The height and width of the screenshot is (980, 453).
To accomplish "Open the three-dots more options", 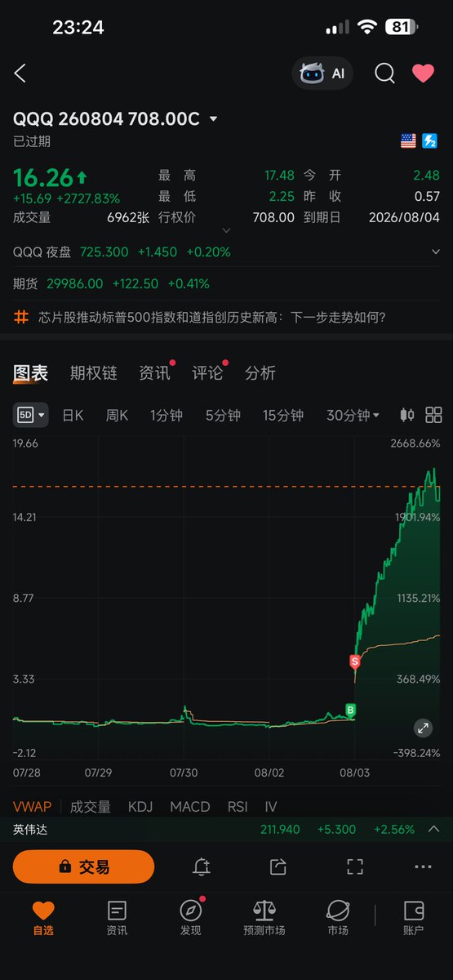I will pos(423,866).
